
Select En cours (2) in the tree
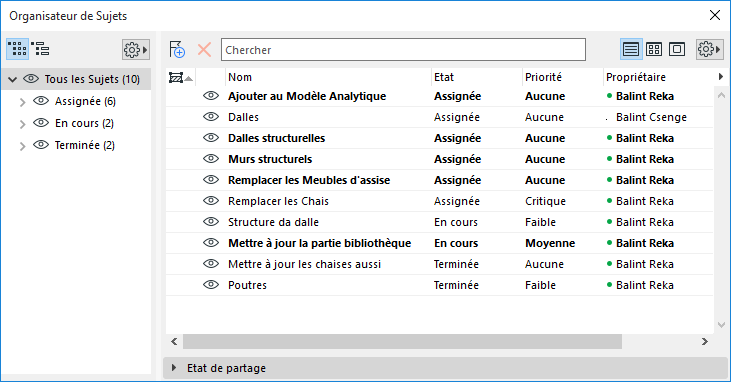click(84, 123)
